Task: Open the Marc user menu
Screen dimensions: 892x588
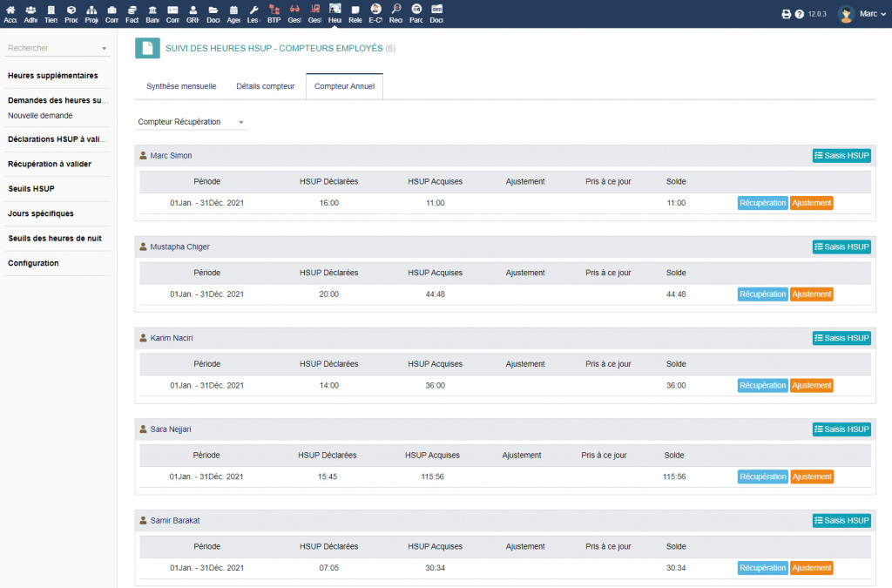Action: [856, 14]
